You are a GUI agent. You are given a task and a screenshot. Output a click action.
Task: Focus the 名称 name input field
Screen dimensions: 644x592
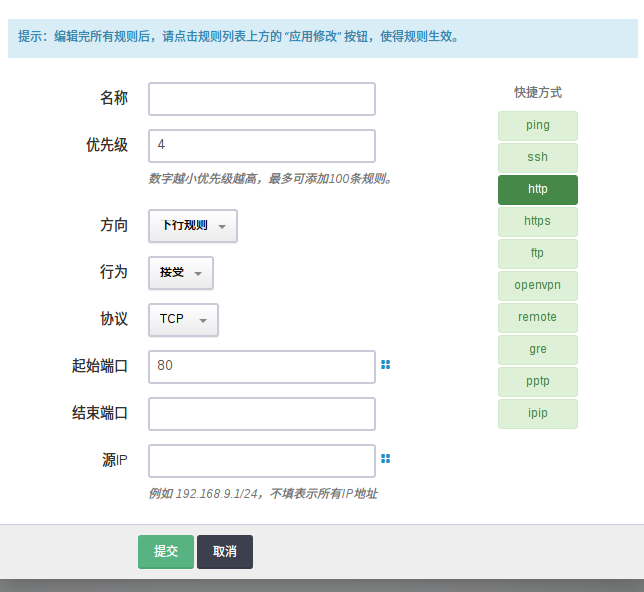click(x=262, y=99)
